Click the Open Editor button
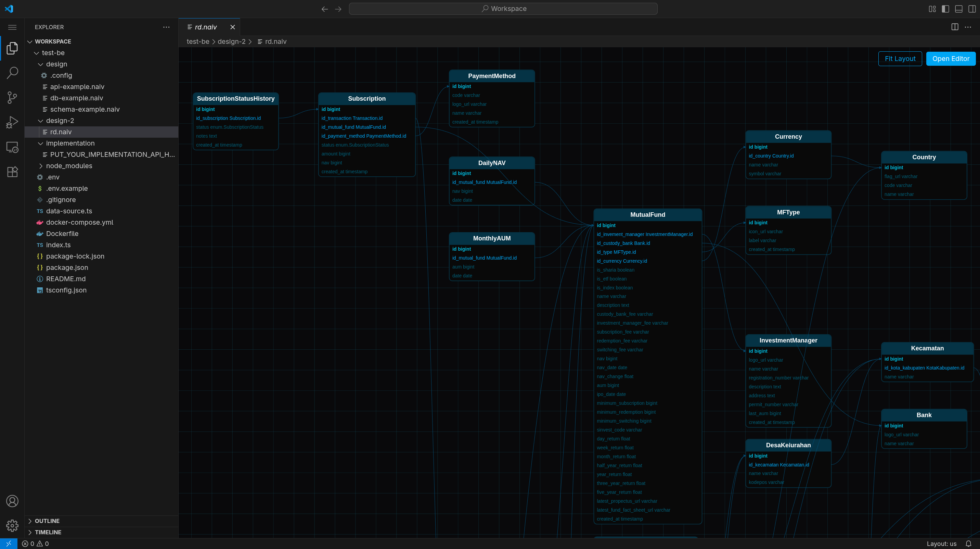This screenshot has width=980, height=549. (x=950, y=59)
